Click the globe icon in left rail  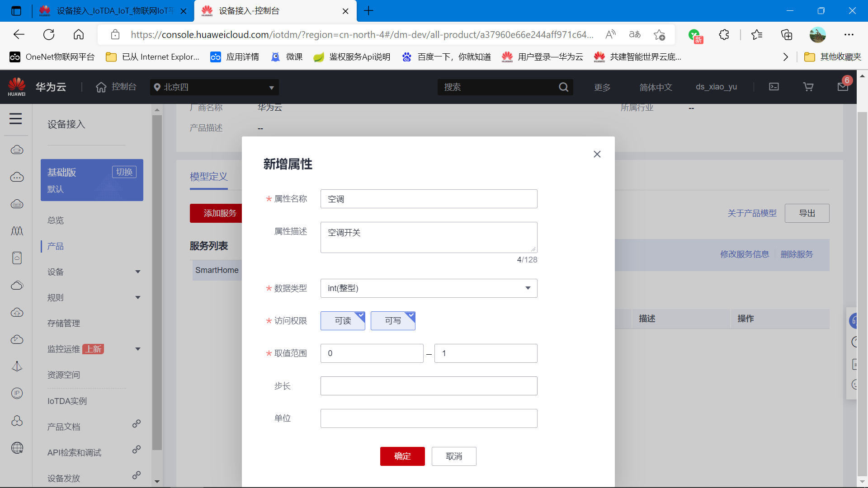[17, 448]
